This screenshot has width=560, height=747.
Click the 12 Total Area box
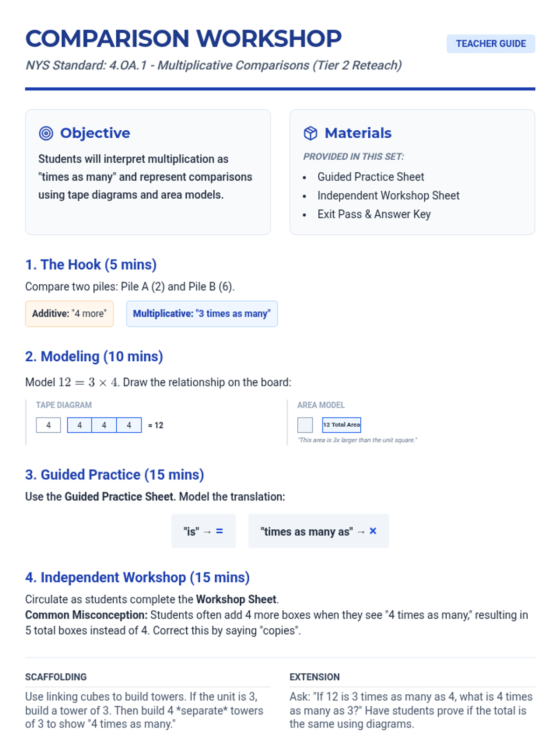point(342,425)
